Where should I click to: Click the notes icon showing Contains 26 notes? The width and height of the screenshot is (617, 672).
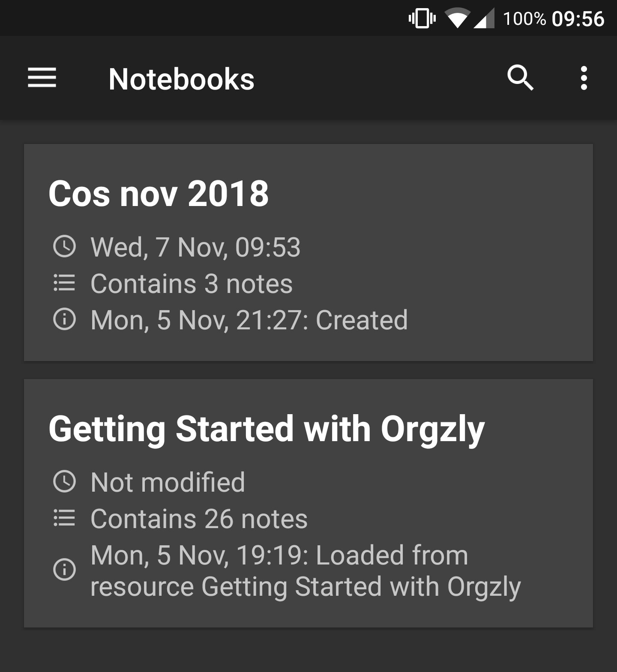coord(65,518)
